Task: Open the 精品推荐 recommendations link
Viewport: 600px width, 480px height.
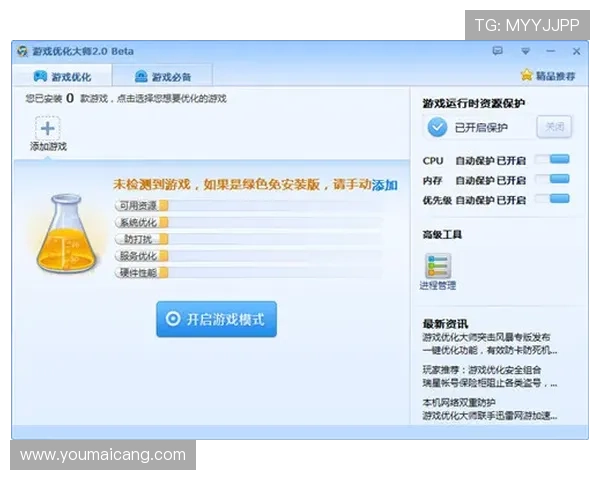Action: [555, 76]
